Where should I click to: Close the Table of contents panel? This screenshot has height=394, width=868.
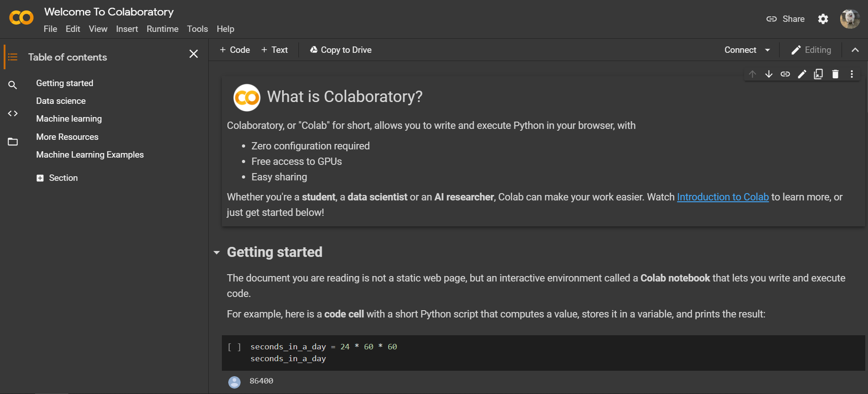194,54
